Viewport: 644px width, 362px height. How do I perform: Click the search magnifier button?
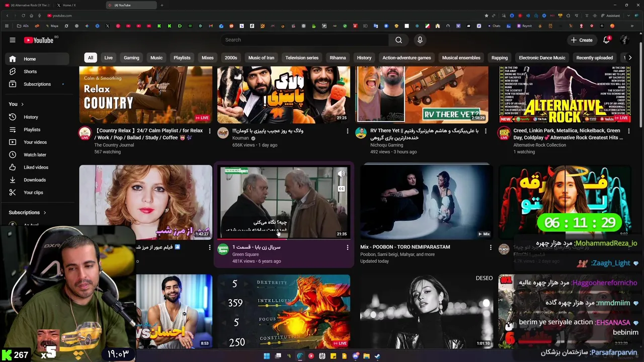398,40
